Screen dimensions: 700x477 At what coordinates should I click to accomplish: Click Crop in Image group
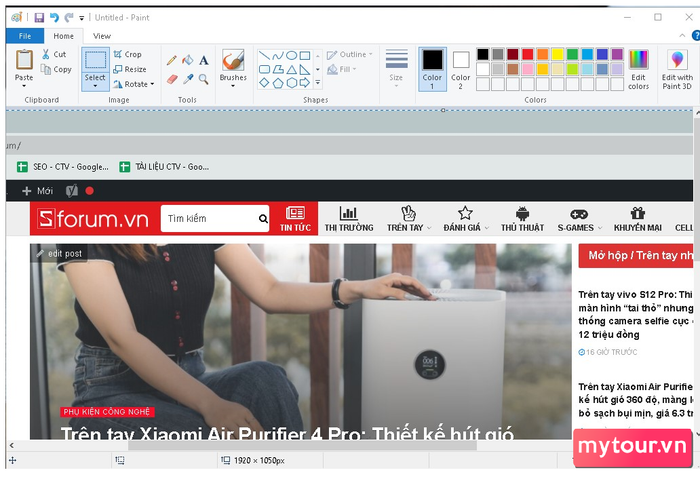click(127, 54)
